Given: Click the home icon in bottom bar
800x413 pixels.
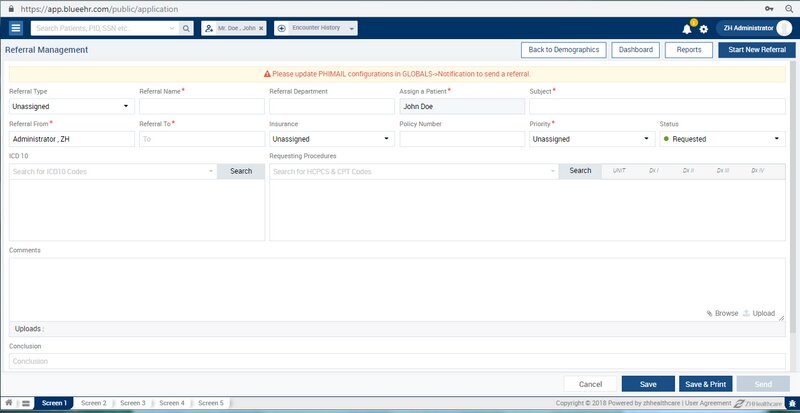Looking at the screenshot, I should [x=9, y=403].
